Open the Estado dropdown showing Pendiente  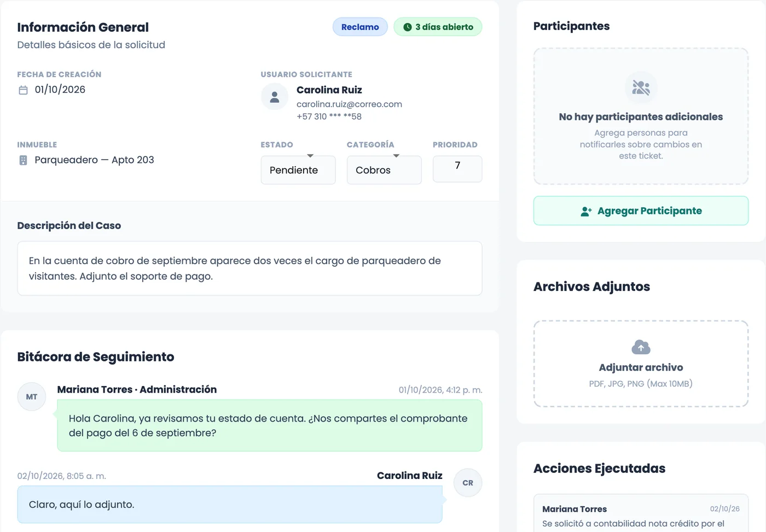point(298,170)
